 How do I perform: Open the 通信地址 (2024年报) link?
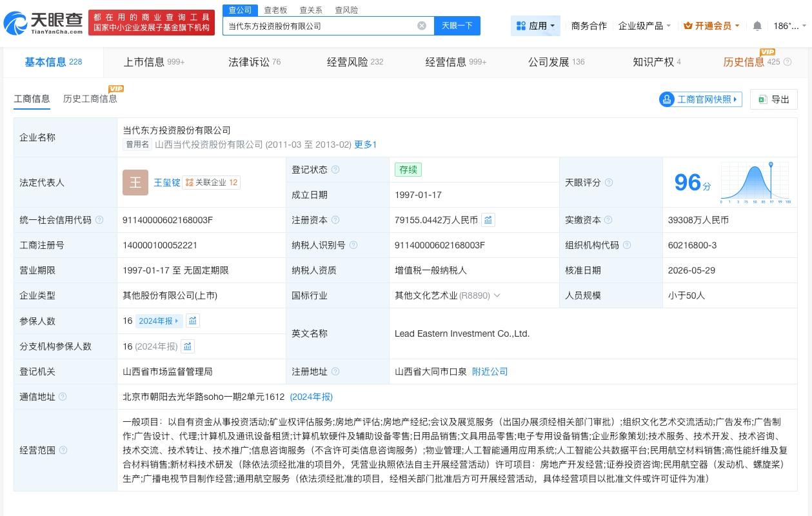pos(312,397)
